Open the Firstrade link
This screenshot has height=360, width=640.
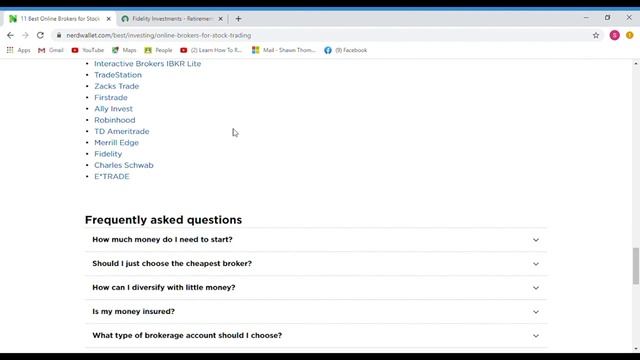coord(111,98)
